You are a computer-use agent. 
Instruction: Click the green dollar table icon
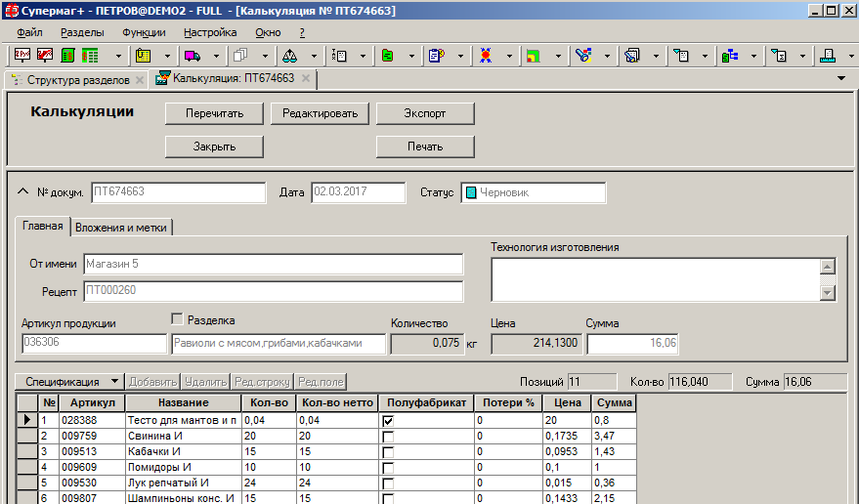(90, 56)
